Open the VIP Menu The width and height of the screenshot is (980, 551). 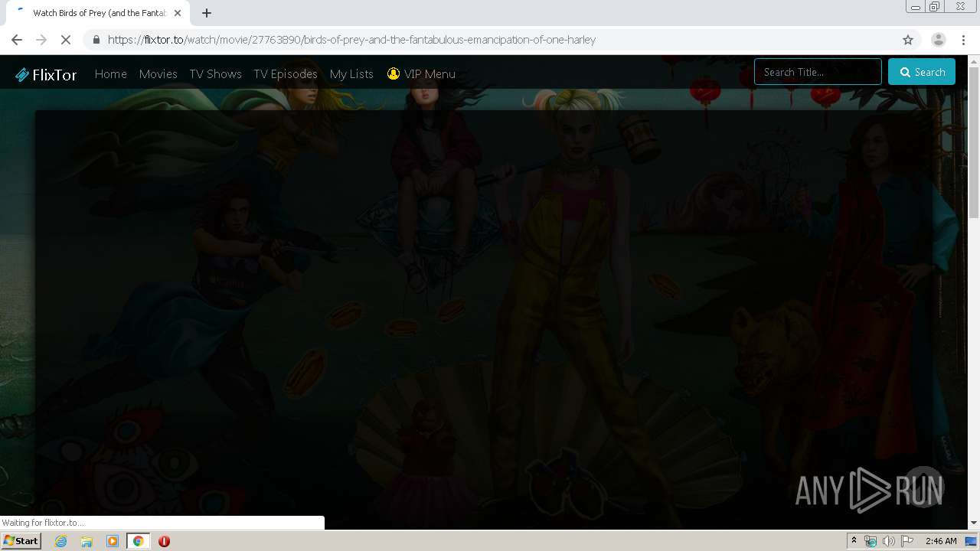click(421, 73)
